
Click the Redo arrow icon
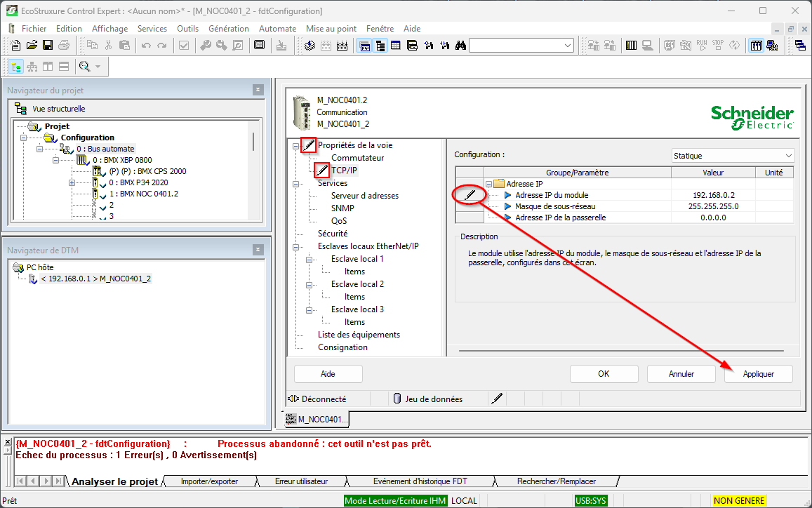tap(162, 46)
